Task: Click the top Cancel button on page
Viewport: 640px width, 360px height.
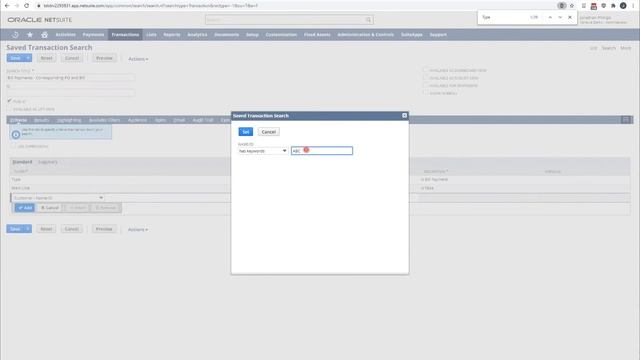Action: click(72, 58)
